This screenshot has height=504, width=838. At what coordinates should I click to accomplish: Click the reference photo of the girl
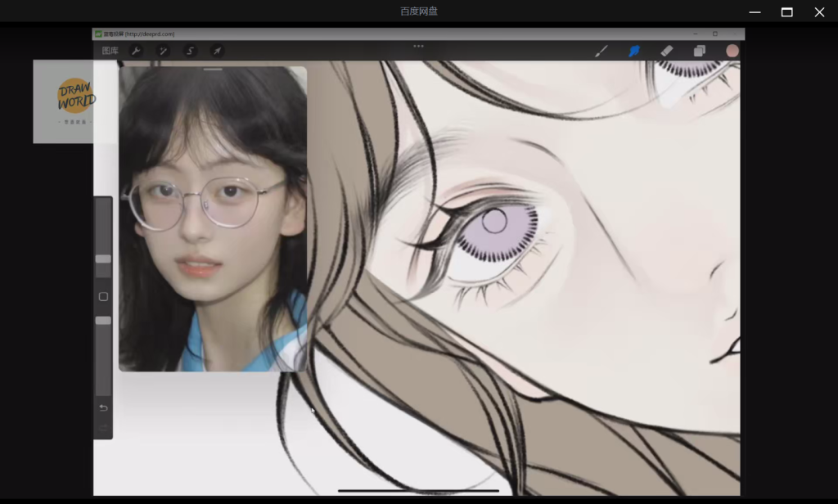tap(213, 219)
